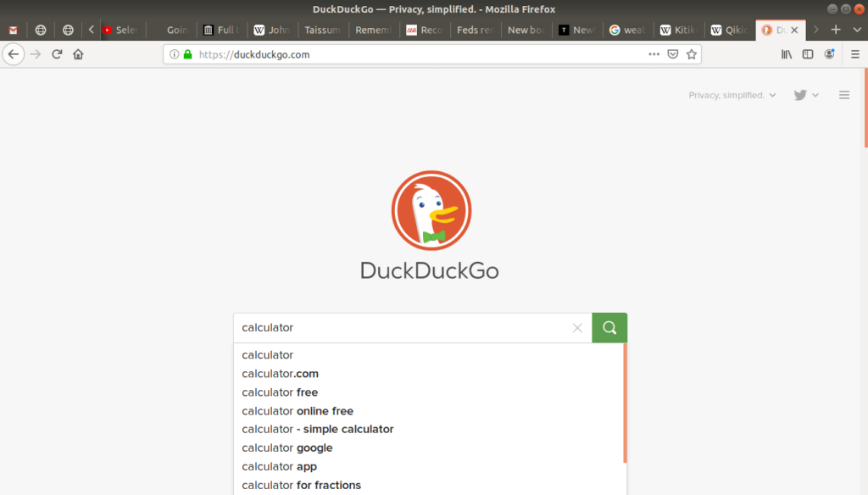Viewport: 868px width, 495px height.
Task: Open the Firefox account icon
Action: tap(829, 54)
